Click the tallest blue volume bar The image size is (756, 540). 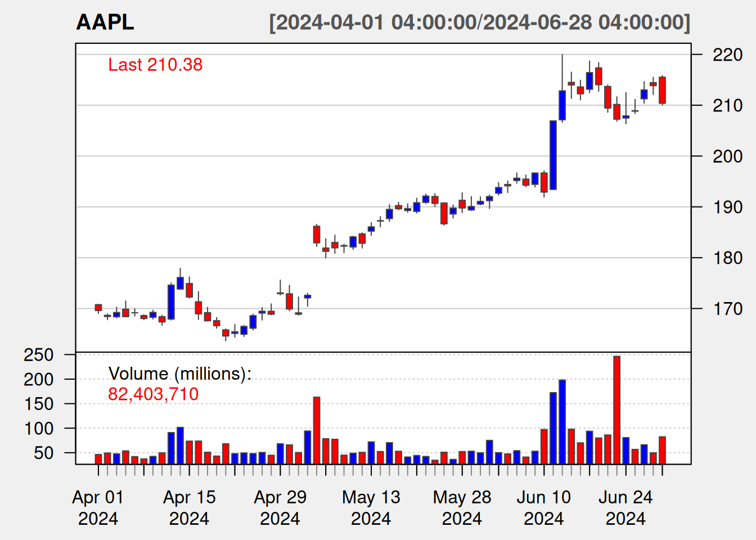point(562,421)
